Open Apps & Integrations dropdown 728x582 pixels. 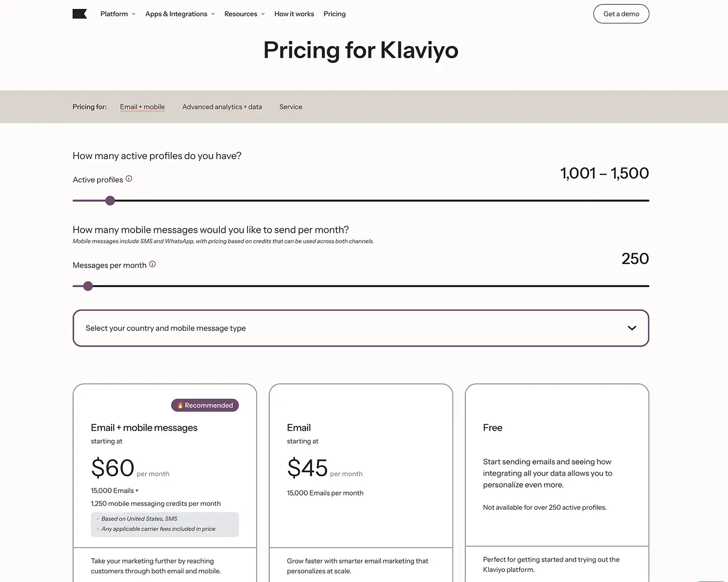(180, 14)
